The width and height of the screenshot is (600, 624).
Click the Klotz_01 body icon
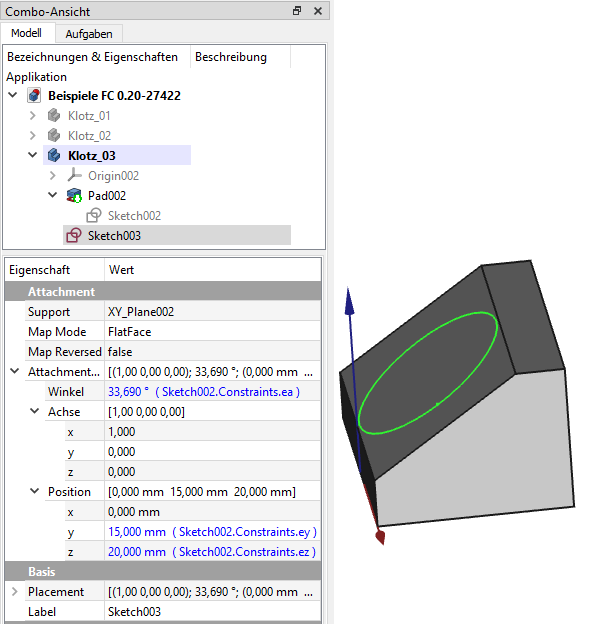55,116
